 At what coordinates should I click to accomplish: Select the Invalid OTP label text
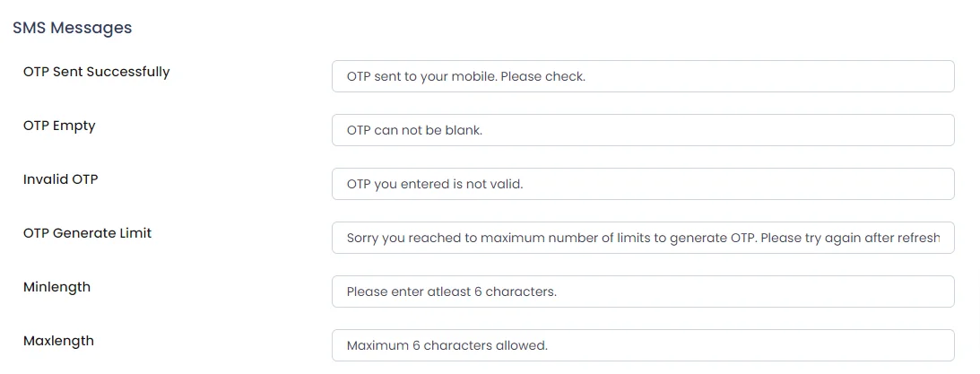pos(61,179)
